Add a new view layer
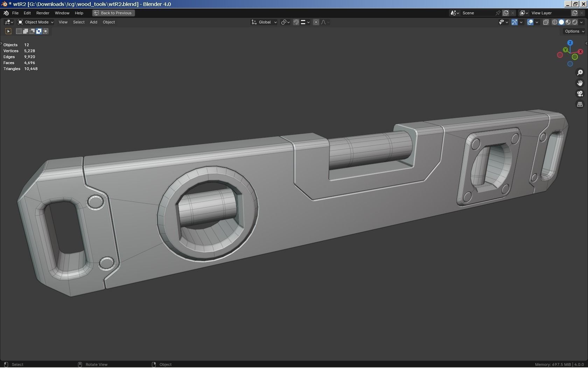588x368 pixels. tap(575, 13)
